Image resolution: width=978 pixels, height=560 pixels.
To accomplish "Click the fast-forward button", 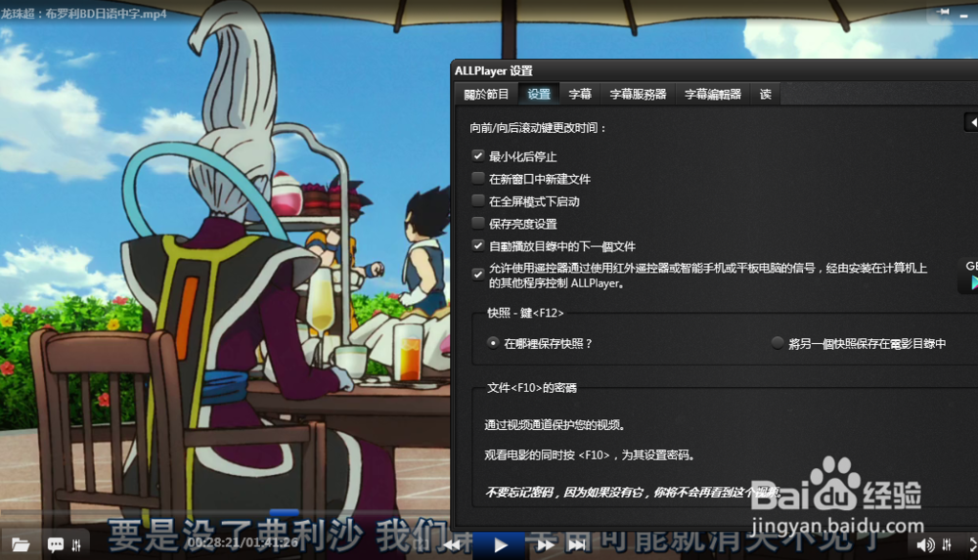I will (x=546, y=545).
